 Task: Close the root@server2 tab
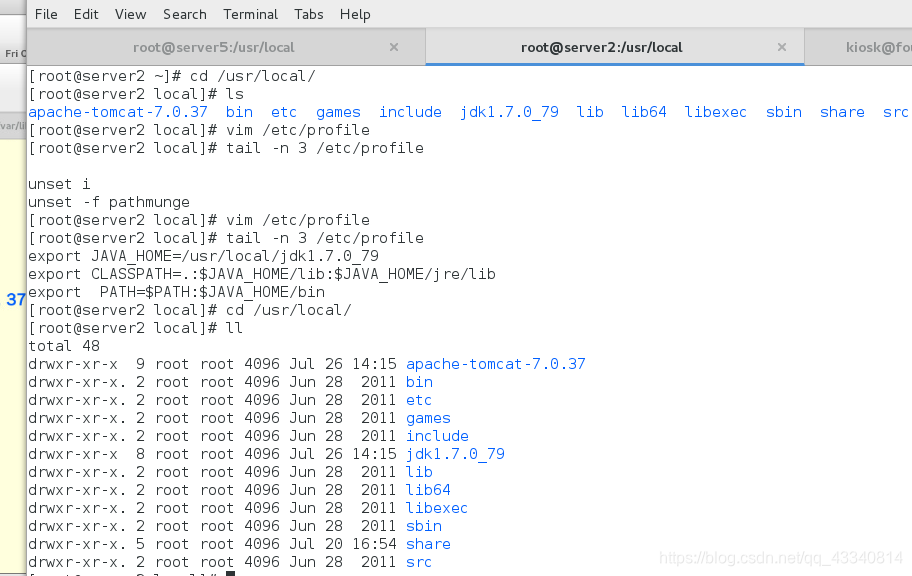782,47
